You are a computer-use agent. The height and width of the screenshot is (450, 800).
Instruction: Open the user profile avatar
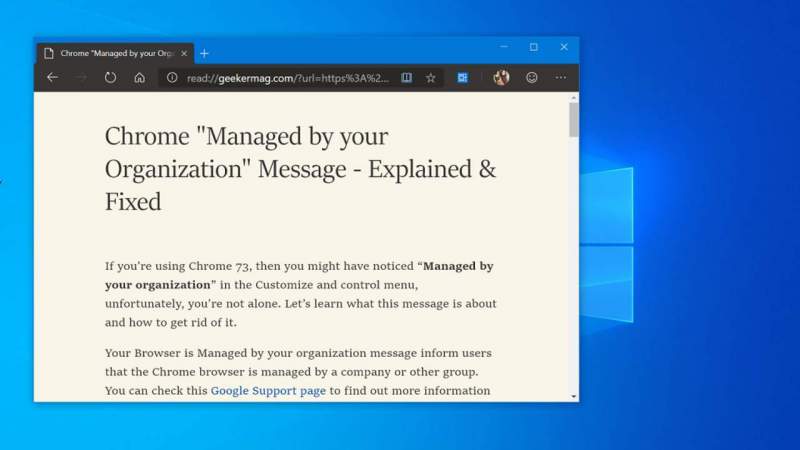(x=501, y=78)
